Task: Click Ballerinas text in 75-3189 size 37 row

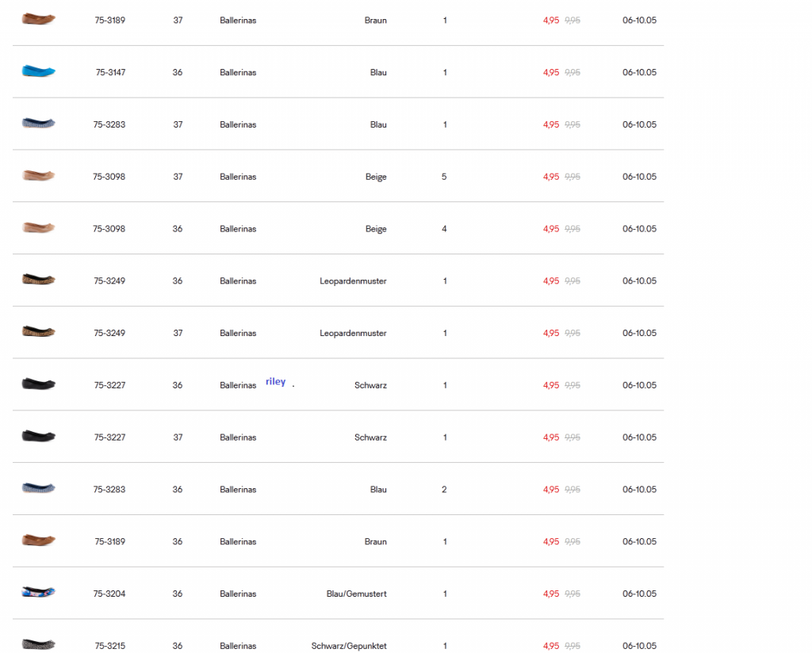Action: [x=238, y=20]
